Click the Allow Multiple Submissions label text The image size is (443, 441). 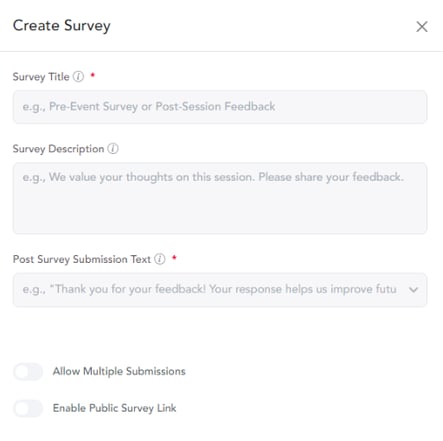119,371
